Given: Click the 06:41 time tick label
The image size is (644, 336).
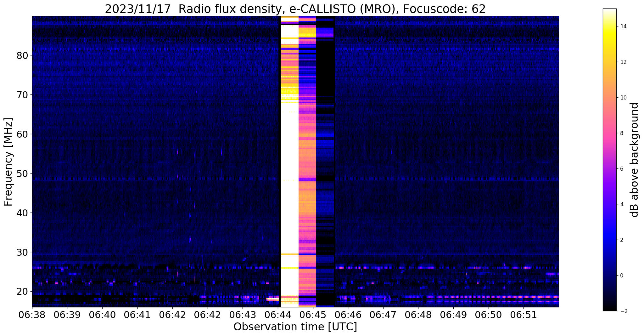Looking at the screenshot, I should tap(137, 315).
